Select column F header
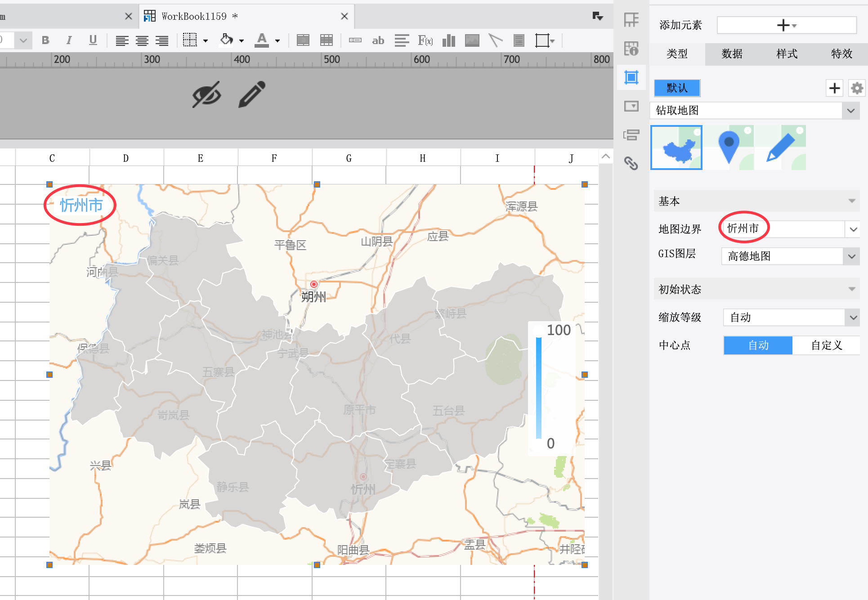This screenshot has height=600, width=868. click(274, 158)
